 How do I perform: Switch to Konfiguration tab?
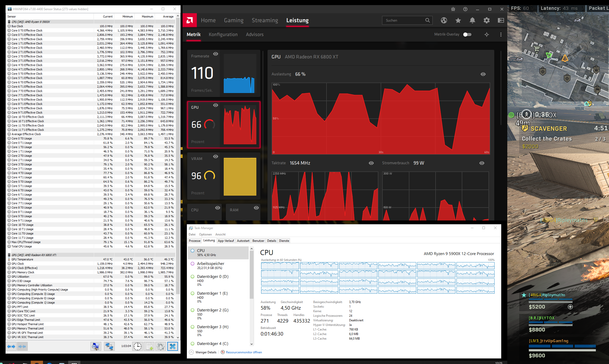coord(223,35)
